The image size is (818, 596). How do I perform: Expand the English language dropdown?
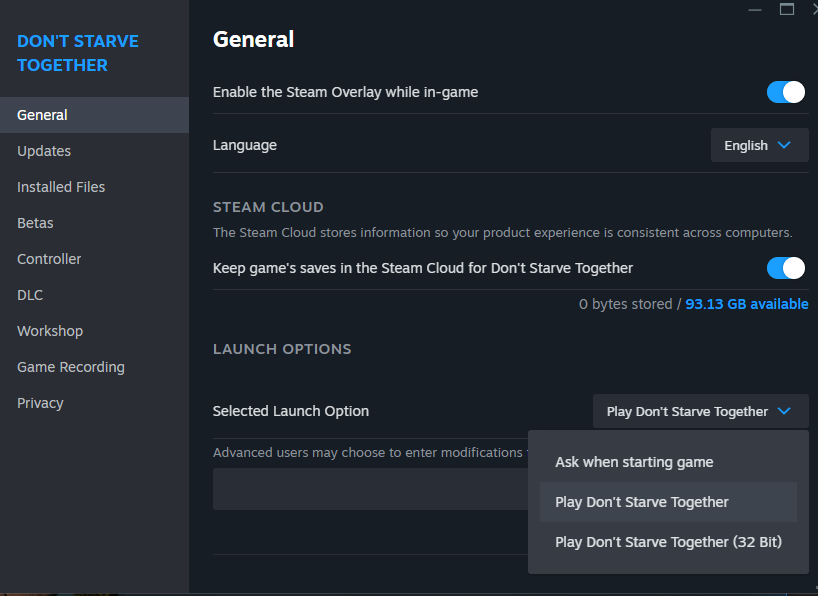(758, 145)
